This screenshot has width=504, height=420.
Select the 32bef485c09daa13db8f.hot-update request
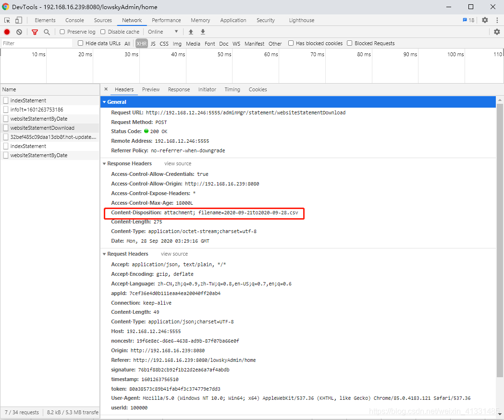click(50, 137)
